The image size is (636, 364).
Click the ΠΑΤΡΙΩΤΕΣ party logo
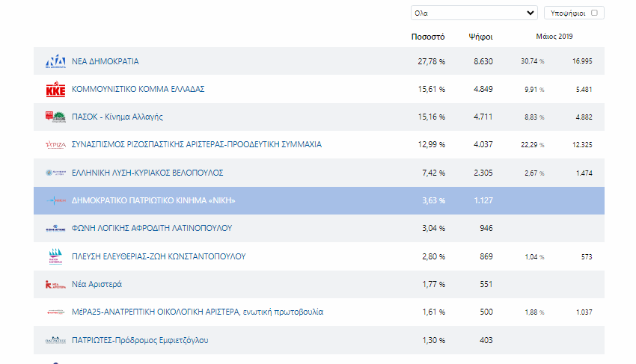[55, 340]
